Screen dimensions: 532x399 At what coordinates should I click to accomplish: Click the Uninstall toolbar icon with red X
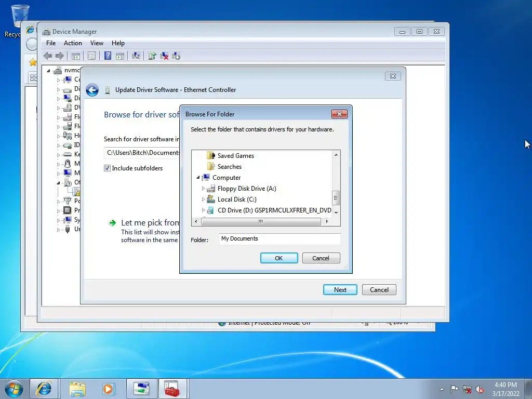coord(164,56)
